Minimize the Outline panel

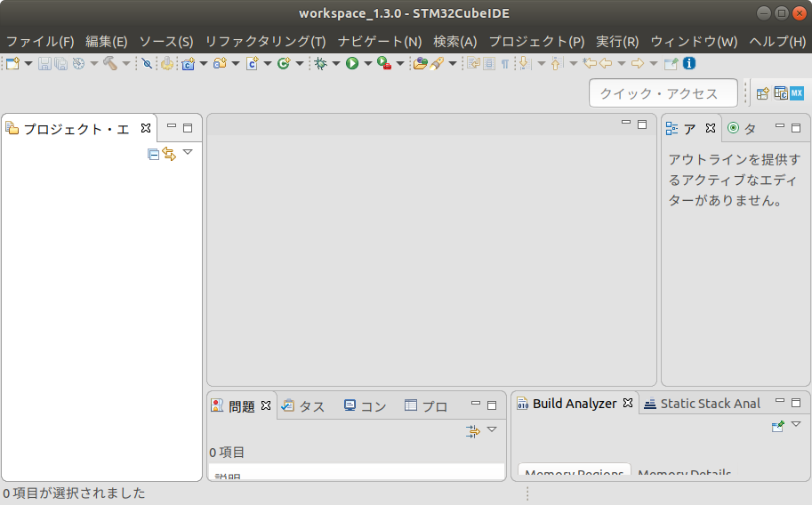tap(779, 126)
